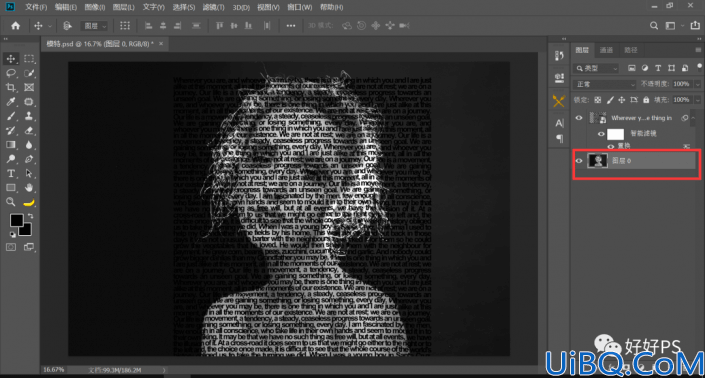Select the Spot Healing patch tool
705x378 pixels.
pos(29,102)
